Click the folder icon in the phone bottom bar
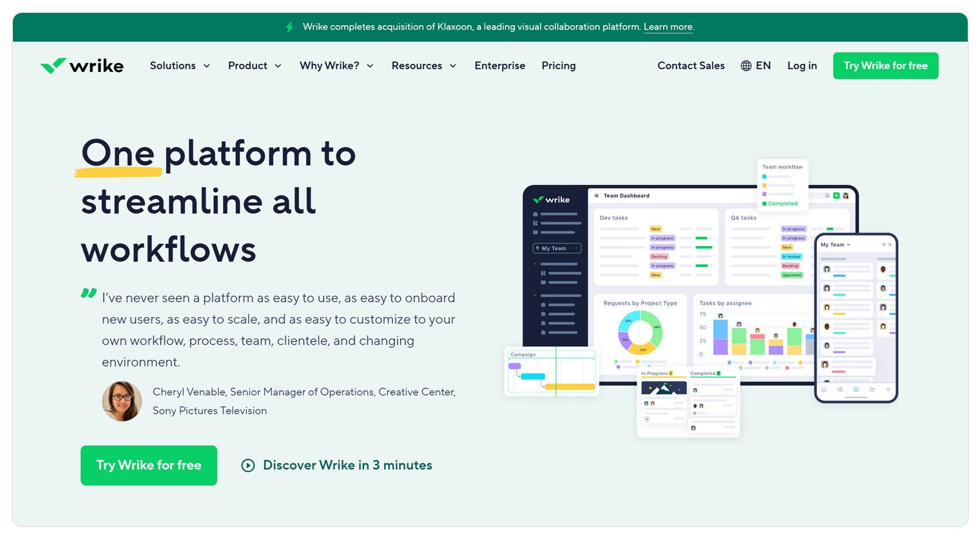The image size is (980, 540). pos(873,390)
